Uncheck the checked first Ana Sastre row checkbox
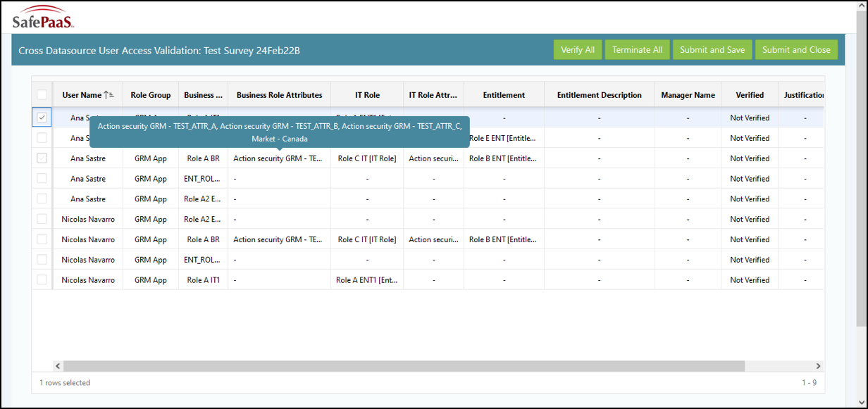Viewport: 868px width, 409px height. click(42, 118)
